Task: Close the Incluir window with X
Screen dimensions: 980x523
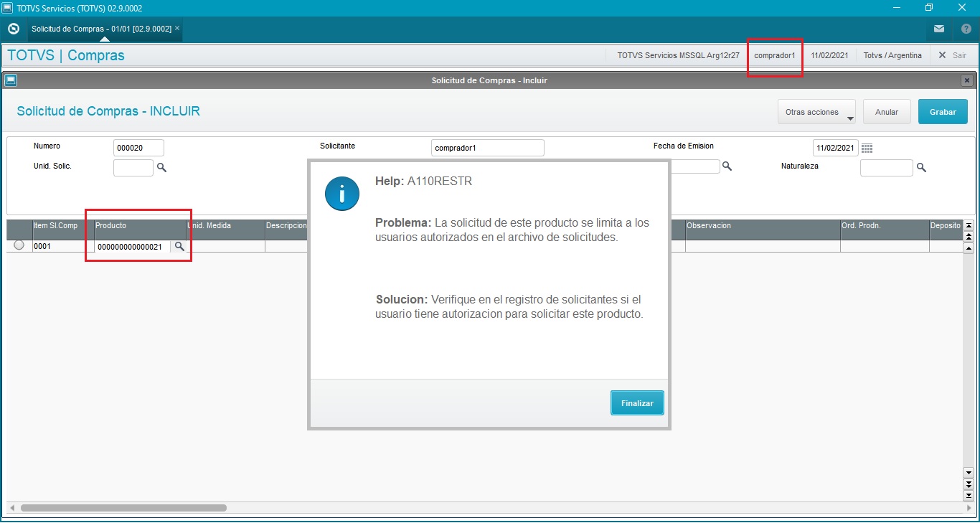Action: pyautogui.click(x=967, y=80)
